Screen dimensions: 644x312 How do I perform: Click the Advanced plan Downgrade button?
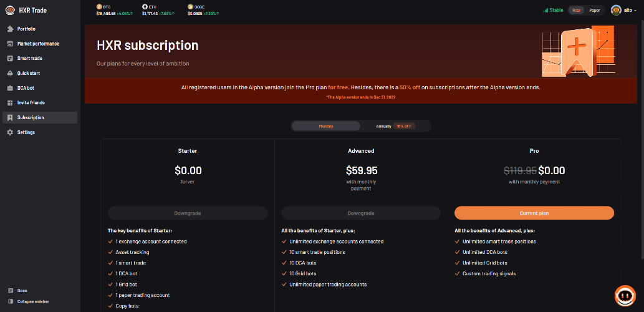coord(361,213)
